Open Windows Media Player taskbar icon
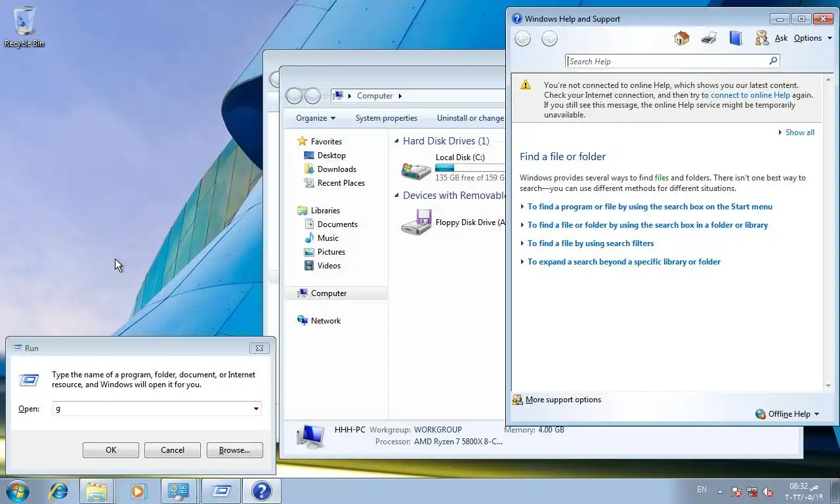The width and height of the screenshot is (840, 504). tap(138, 491)
